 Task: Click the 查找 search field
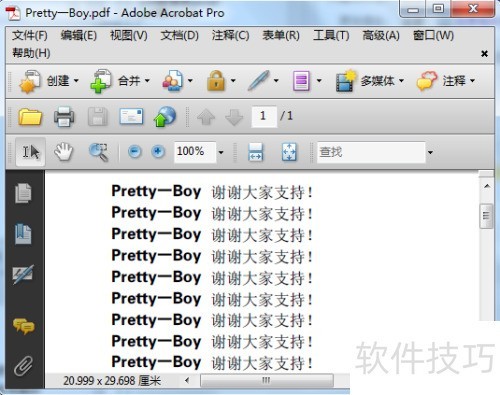[371, 152]
